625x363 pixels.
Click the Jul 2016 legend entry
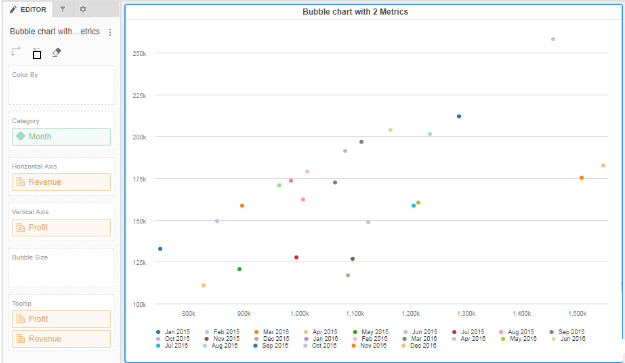coord(172,345)
